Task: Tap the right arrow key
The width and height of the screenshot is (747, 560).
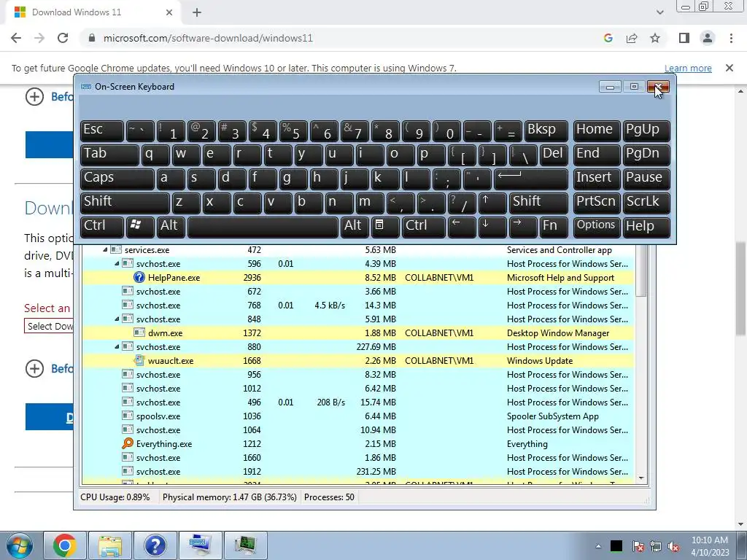Action: click(522, 226)
